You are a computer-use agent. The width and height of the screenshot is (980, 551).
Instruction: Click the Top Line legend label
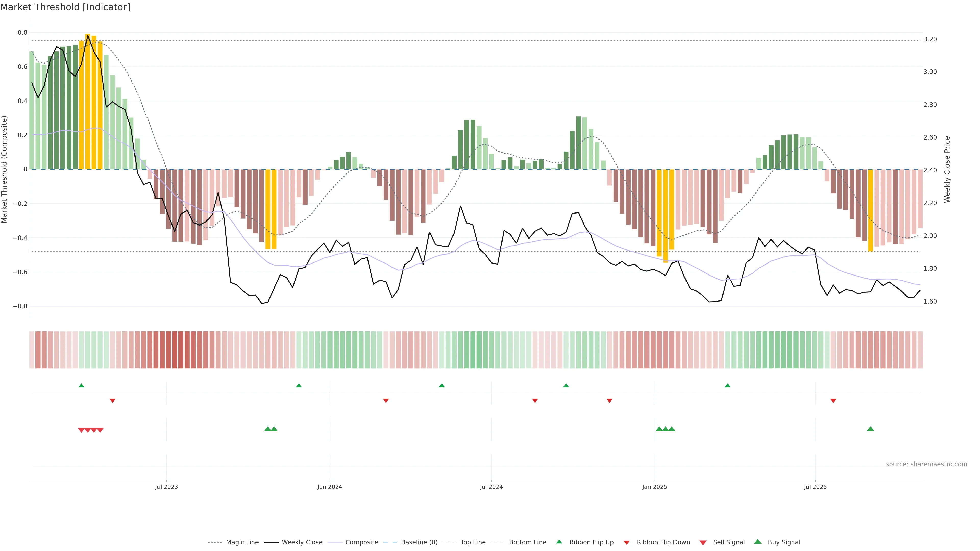coord(473,542)
